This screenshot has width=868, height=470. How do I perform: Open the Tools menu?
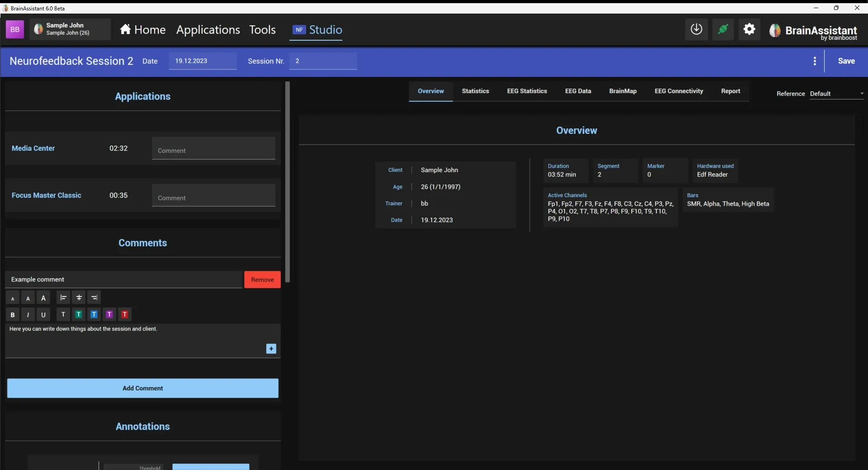262,30
